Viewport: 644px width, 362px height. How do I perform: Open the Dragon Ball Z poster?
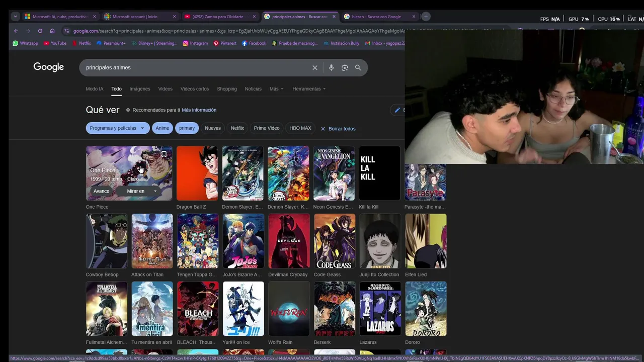tap(197, 173)
